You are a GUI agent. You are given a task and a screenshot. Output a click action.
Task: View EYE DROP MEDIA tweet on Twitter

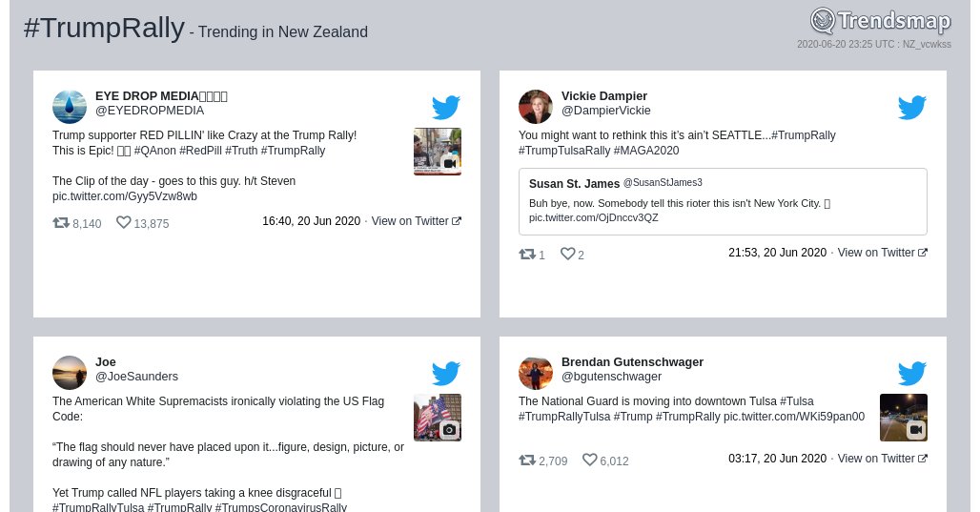[x=417, y=220]
